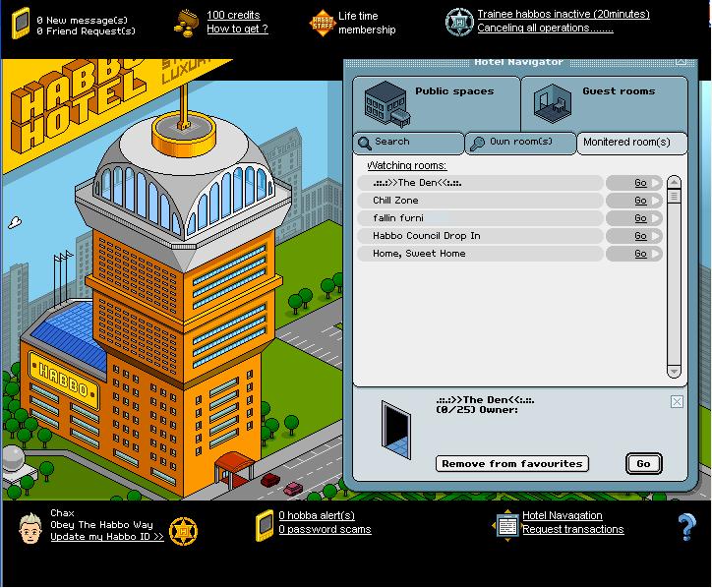Image resolution: width=712 pixels, height=588 pixels.
Task: Click the Hotel Navigation panel icon
Action: point(507,526)
